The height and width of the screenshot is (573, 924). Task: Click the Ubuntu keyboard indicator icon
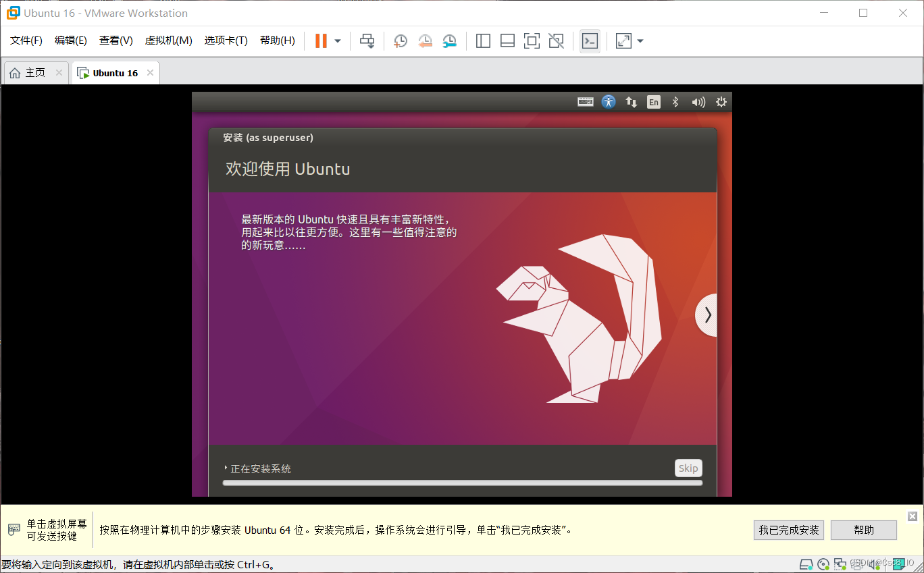(586, 102)
